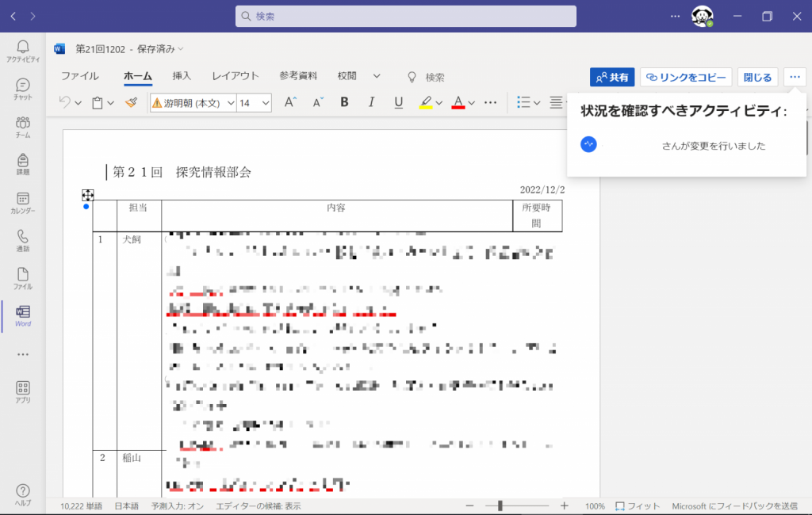The image size is (812, 515).
Task: Click the Teams search box
Action: pyautogui.click(x=405, y=16)
